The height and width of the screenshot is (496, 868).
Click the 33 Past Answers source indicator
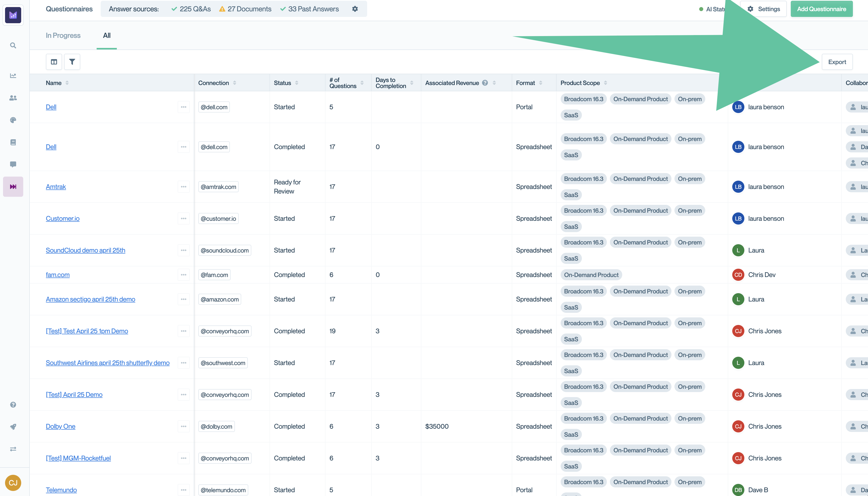[x=309, y=9]
